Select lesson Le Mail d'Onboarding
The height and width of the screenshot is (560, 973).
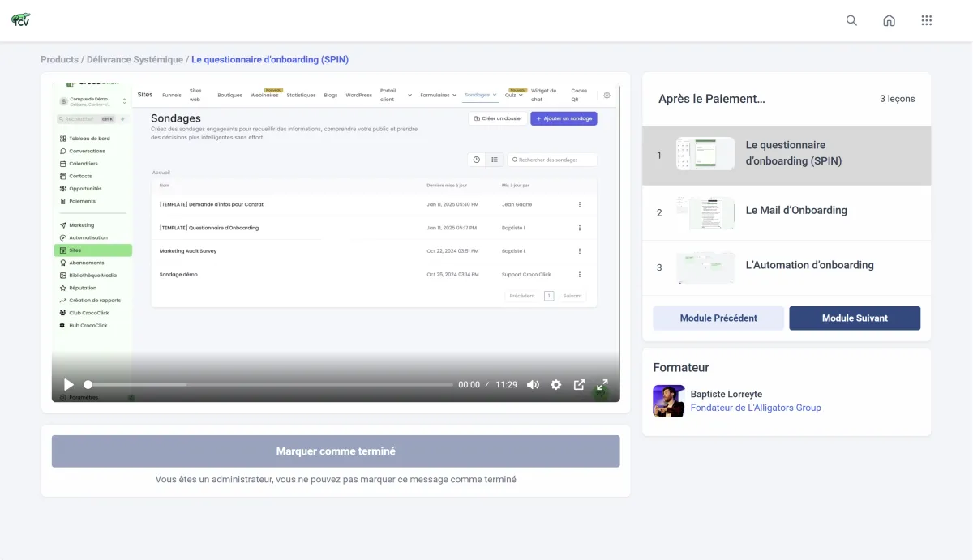787,213
